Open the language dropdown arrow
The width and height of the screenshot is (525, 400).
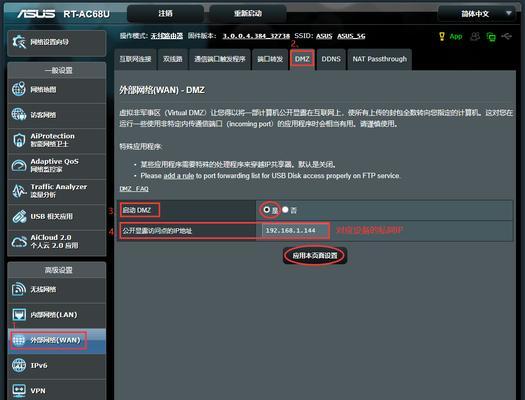[x=509, y=13]
